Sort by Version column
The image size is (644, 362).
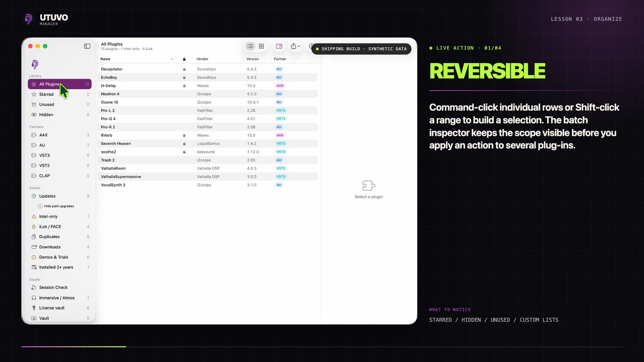[257, 59]
